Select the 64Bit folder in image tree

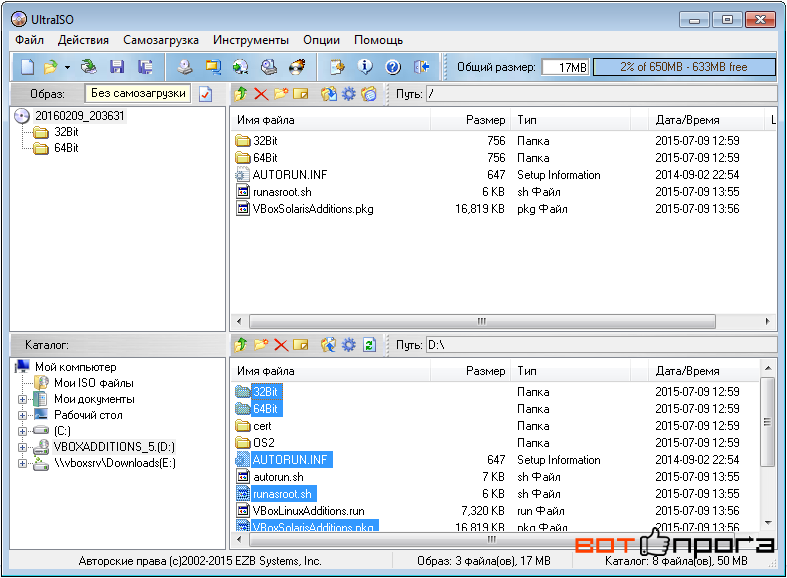[66, 148]
